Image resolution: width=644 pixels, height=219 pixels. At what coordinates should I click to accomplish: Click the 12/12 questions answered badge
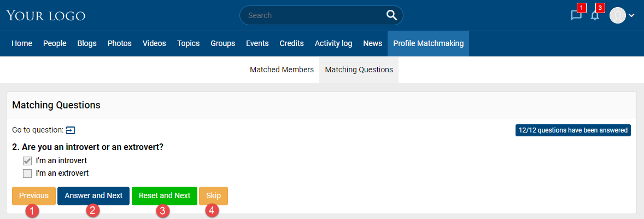(x=573, y=130)
